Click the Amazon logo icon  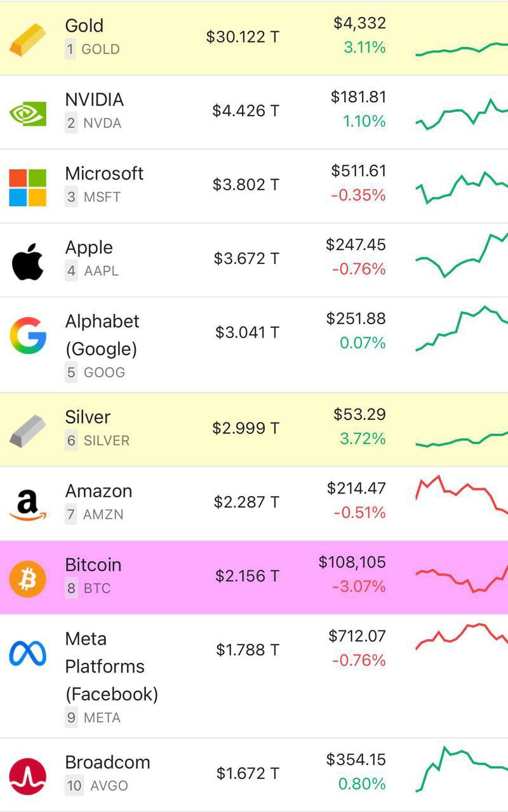(28, 505)
